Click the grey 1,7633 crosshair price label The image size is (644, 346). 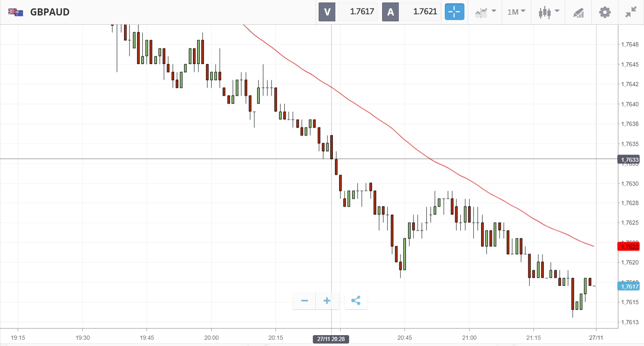[x=629, y=160]
